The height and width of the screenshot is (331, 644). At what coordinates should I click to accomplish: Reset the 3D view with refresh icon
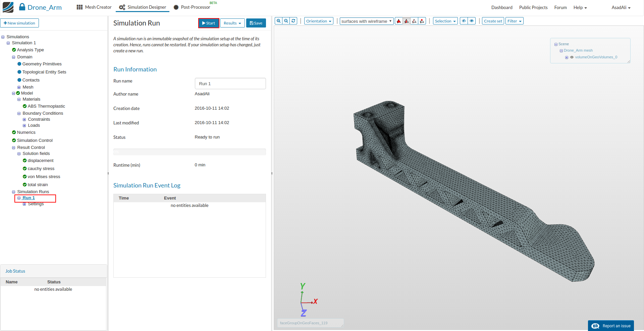pyautogui.click(x=293, y=21)
